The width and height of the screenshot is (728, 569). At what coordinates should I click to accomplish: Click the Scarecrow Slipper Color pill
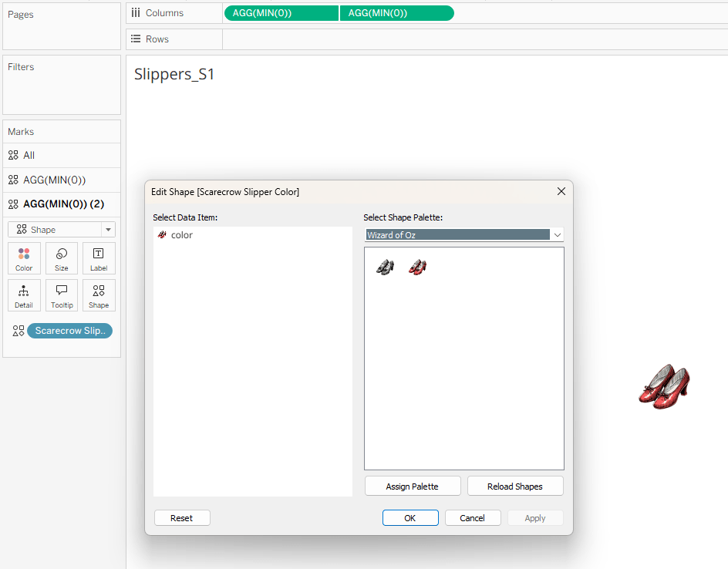(69, 331)
